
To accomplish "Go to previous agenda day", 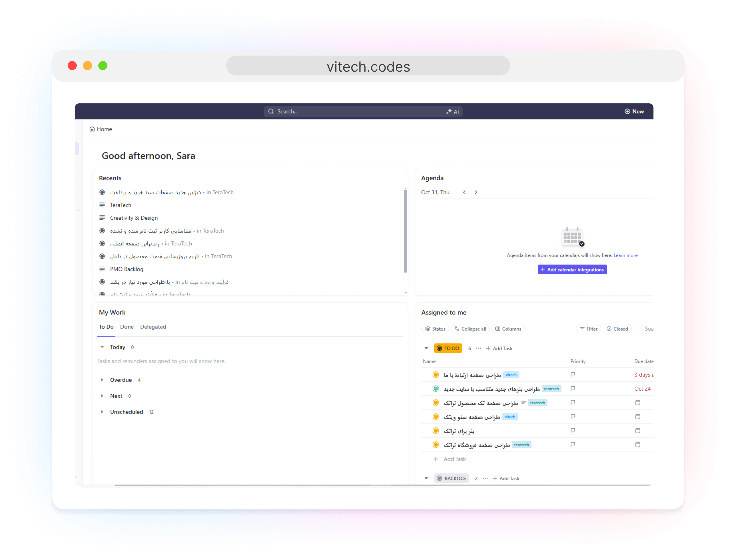I will pos(464,192).
